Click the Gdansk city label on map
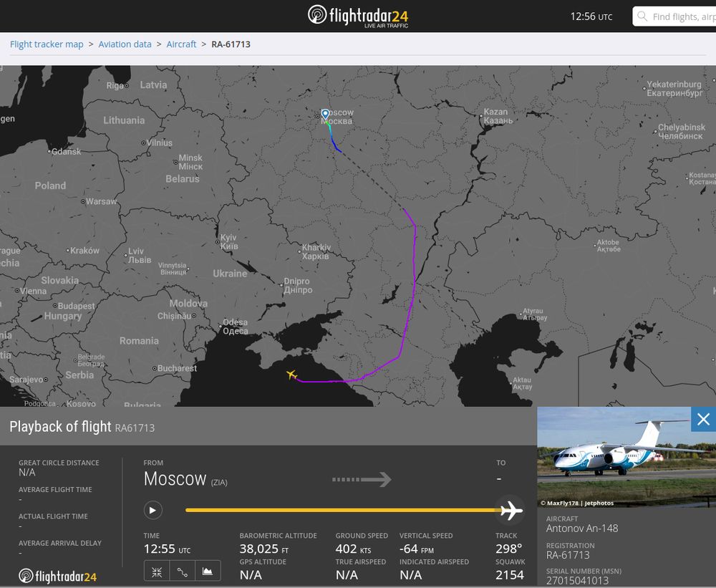Viewport: 716px width, 588px height. click(66, 151)
